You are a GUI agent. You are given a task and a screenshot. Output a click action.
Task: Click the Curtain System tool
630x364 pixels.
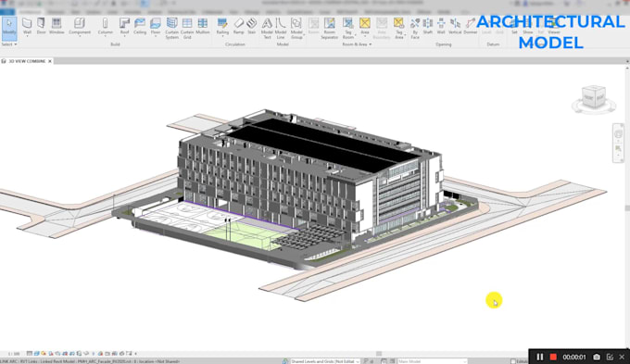tap(172, 28)
